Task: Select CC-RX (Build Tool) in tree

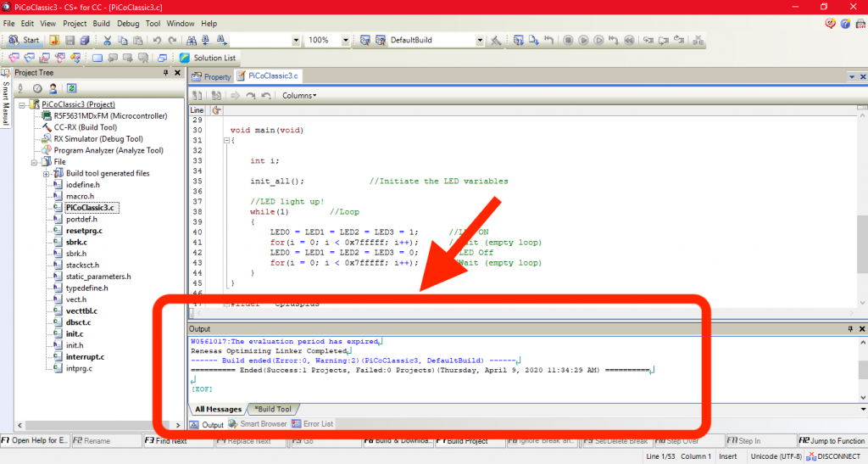Action: 86,127
